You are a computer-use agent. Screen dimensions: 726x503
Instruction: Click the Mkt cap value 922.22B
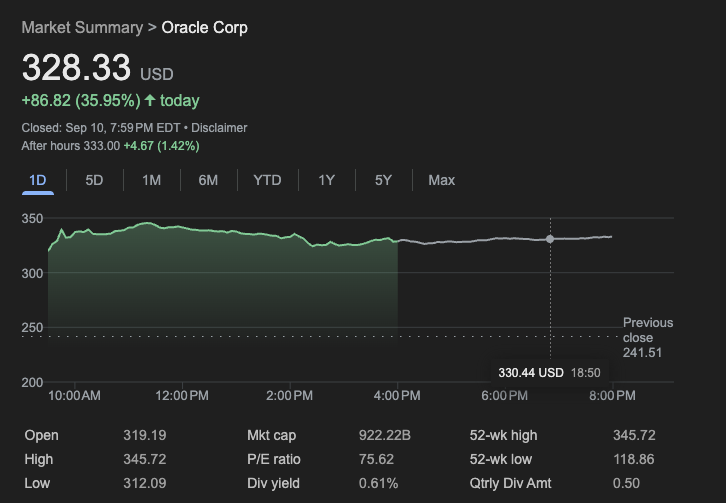[383, 435]
